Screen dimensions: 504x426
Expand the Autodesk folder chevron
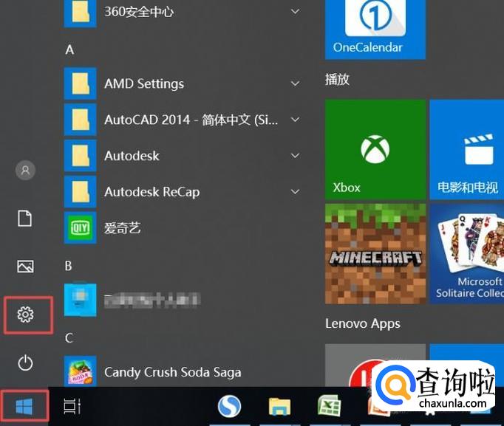pyautogui.click(x=295, y=156)
